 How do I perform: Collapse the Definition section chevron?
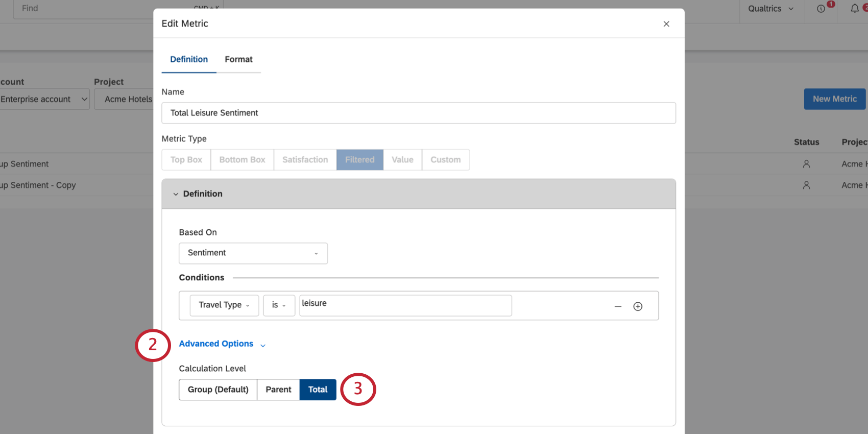coord(176,194)
